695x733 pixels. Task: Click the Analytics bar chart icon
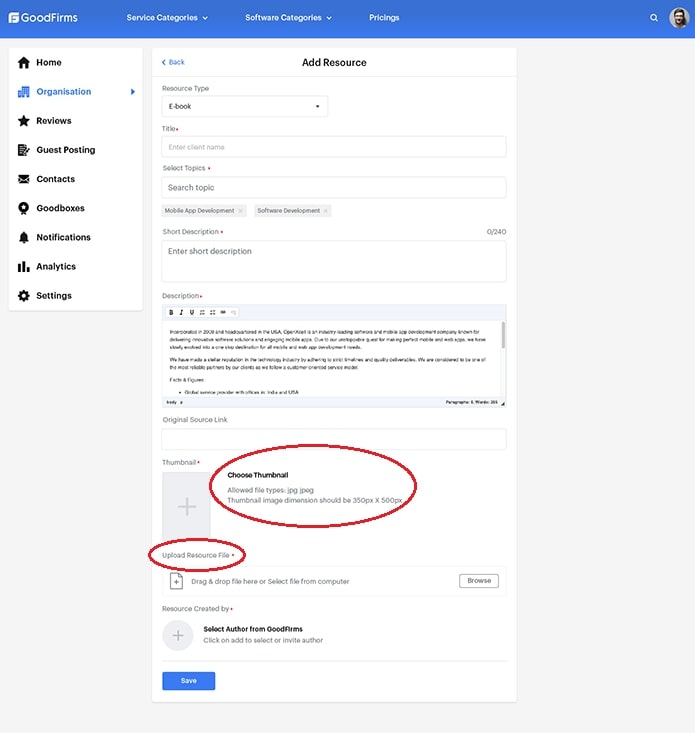23,266
